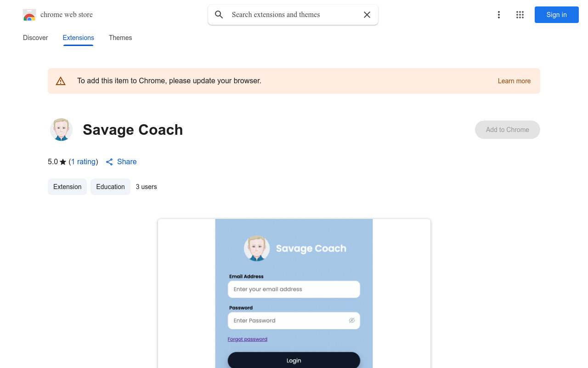Open the Google apps grid icon

(520, 15)
